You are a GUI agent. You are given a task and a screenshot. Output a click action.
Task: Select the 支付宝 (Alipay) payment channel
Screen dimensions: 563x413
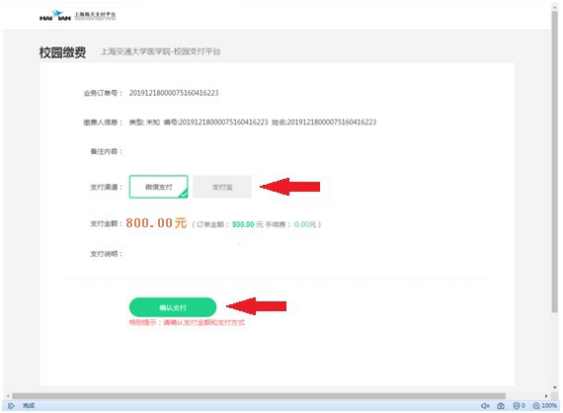[x=222, y=187]
